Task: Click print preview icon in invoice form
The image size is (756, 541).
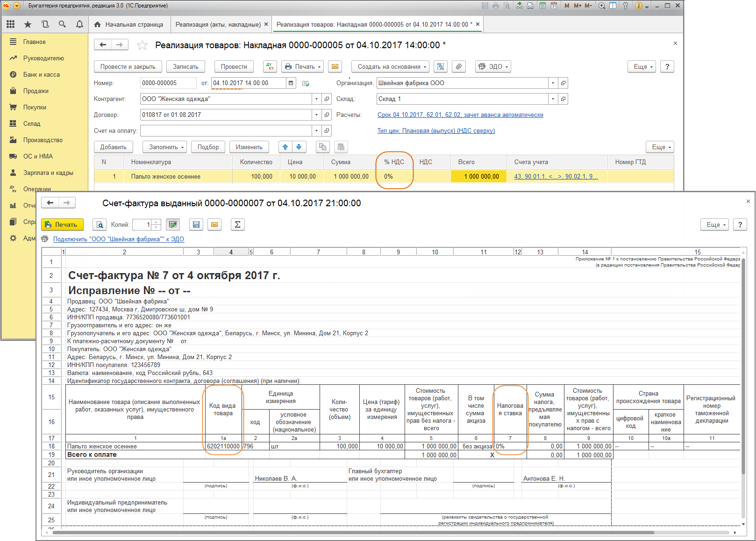Action: (x=100, y=225)
